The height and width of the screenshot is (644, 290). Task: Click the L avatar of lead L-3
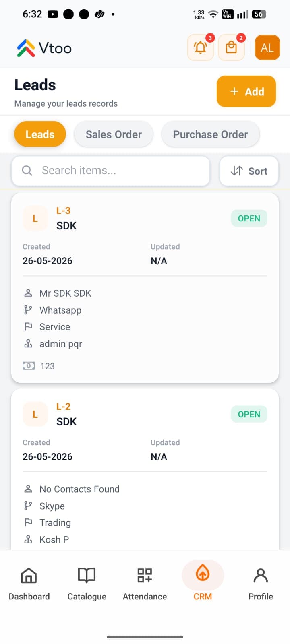click(x=35, y=219)
